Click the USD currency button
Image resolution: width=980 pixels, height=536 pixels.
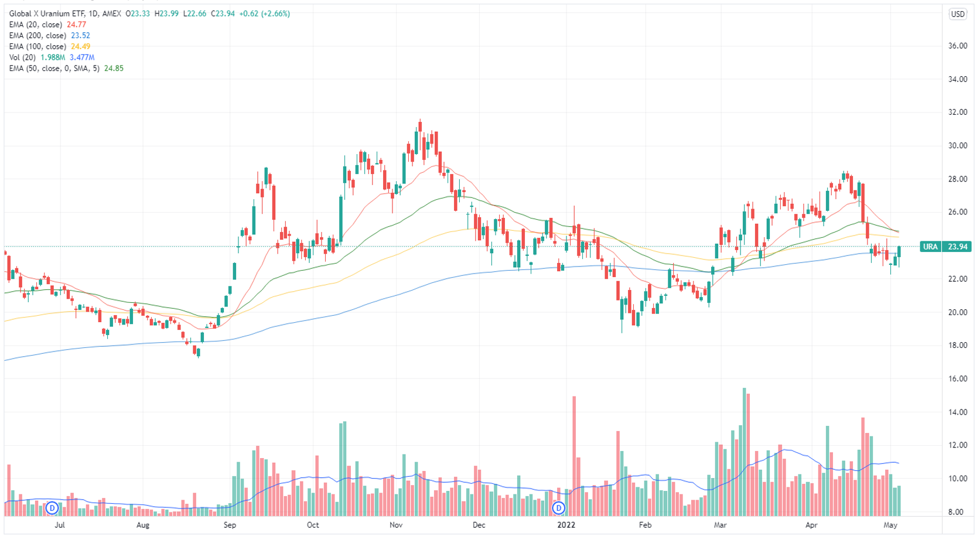tap(958, 14)
